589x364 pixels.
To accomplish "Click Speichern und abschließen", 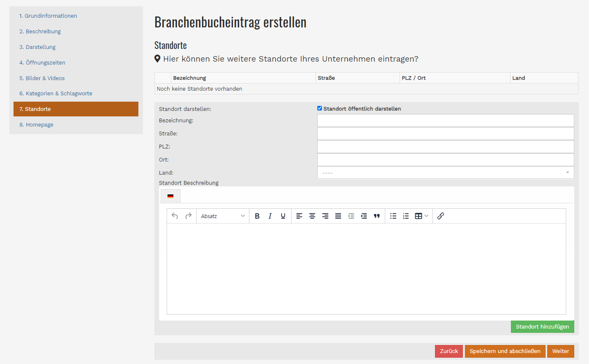I will tap(505, 351).
